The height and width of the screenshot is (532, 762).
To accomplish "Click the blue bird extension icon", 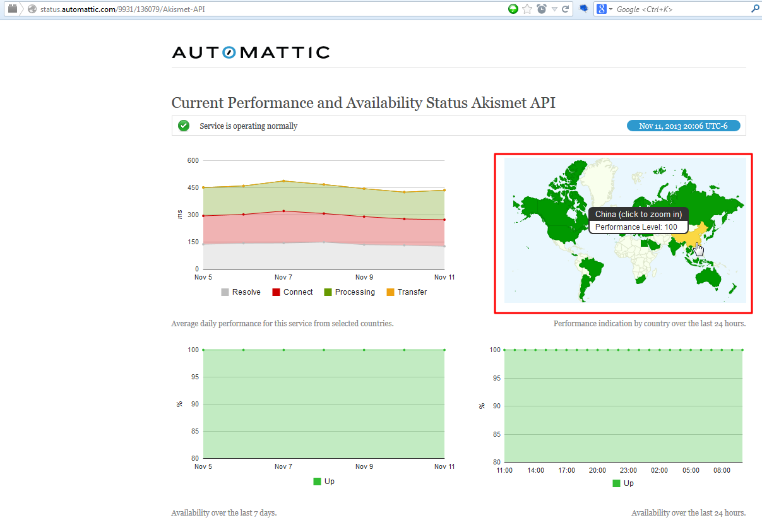I will [x=584, y=9].
